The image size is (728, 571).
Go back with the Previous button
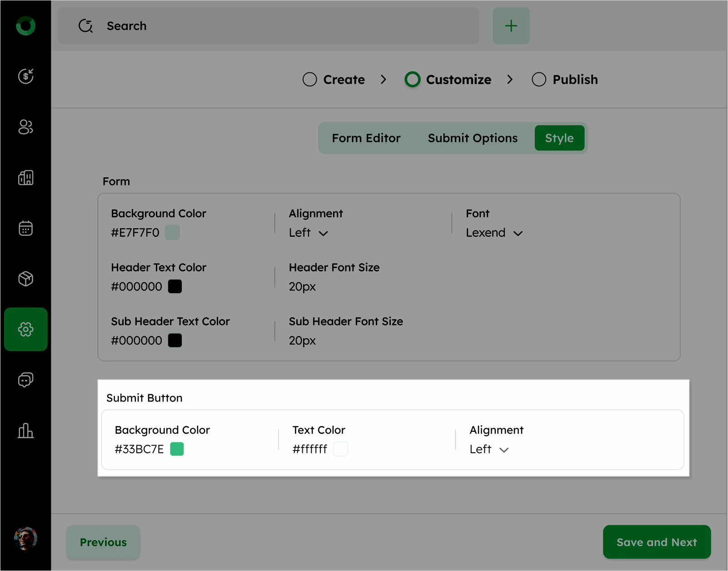click(103, 542)
